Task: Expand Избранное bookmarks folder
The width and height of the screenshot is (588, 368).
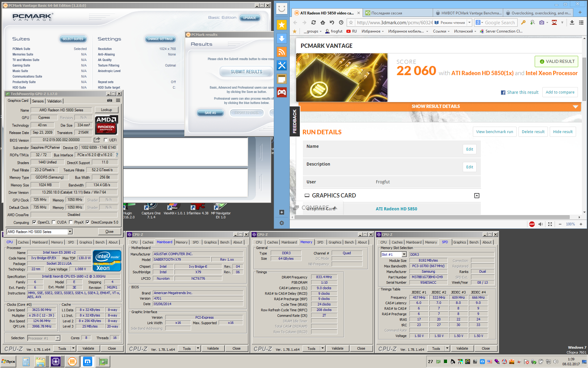Action: click(373, 31)
